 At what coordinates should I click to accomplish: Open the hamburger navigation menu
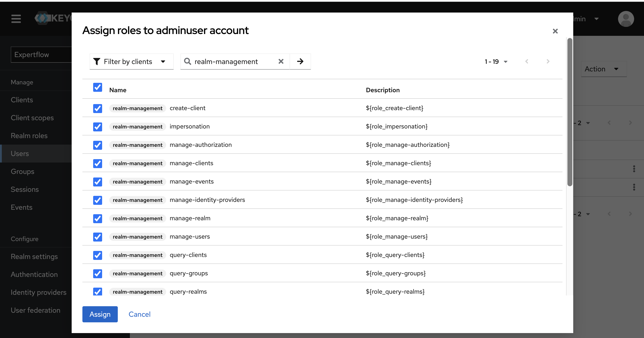[x=16, y=19]
